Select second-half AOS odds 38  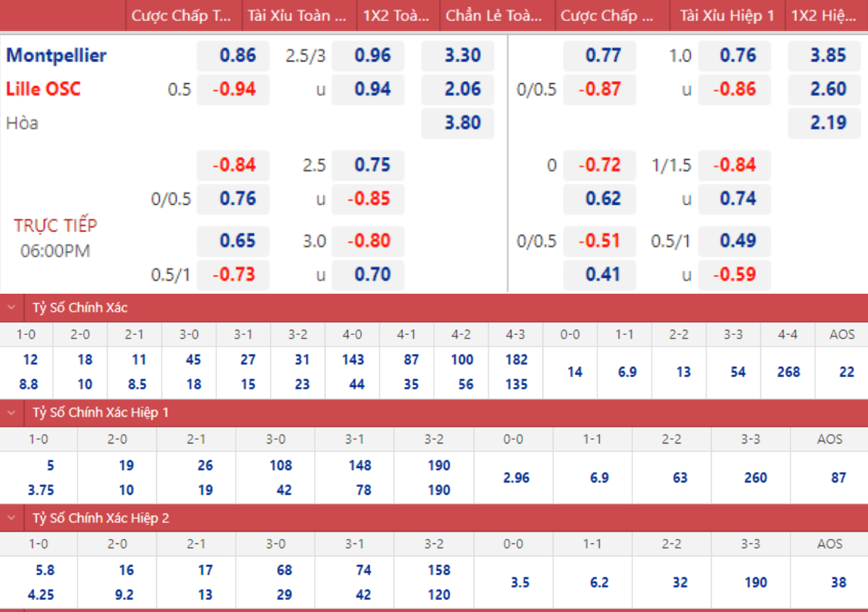pyautogui.click(x=828, y=582)
